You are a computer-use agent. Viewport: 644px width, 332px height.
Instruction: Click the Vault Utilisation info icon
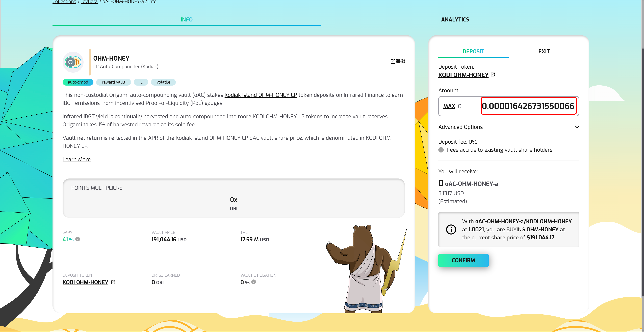253,282
